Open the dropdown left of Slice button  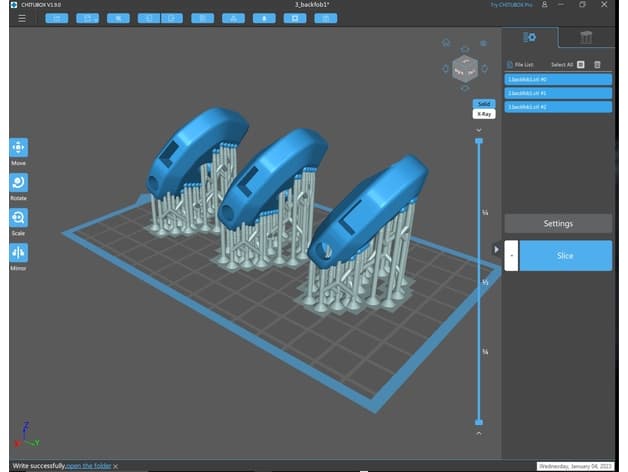point(511,256)
